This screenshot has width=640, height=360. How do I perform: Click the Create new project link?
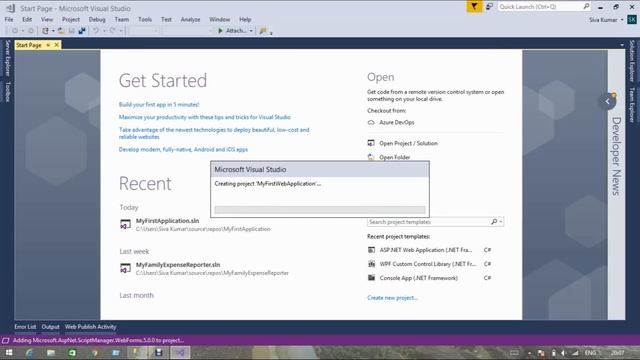click(x=392, y=298)
